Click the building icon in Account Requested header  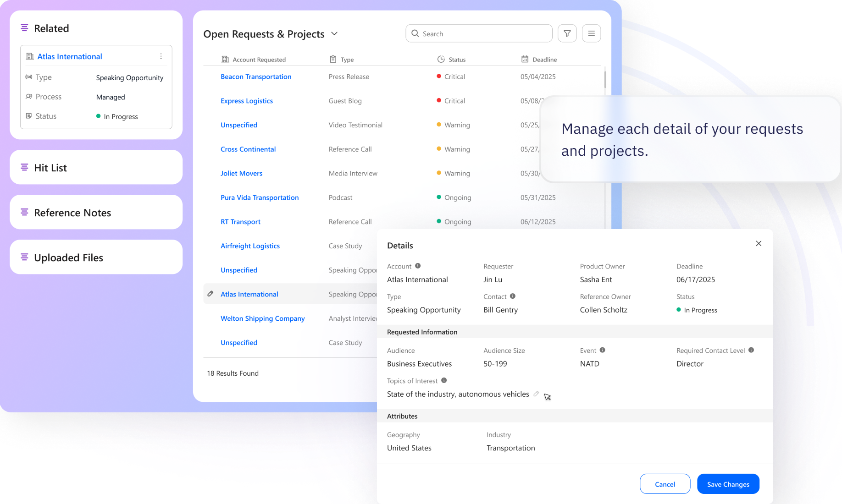coord(225,59)
